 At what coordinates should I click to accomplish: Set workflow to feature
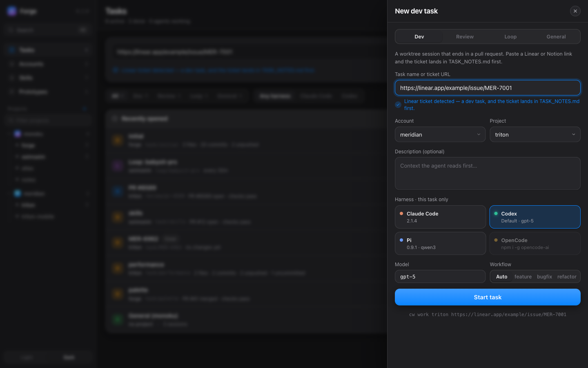coord(523,276)
